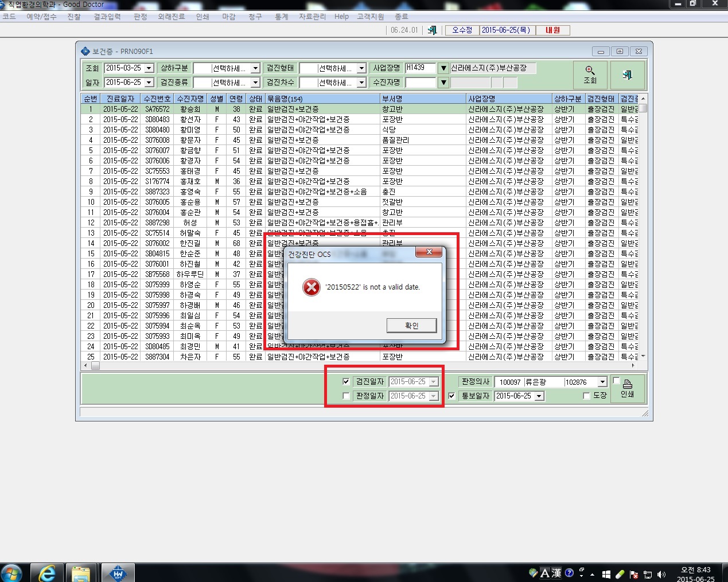728x582 pixels.
Task: Open the 결과입력 menu
Action: pos(107,17)
